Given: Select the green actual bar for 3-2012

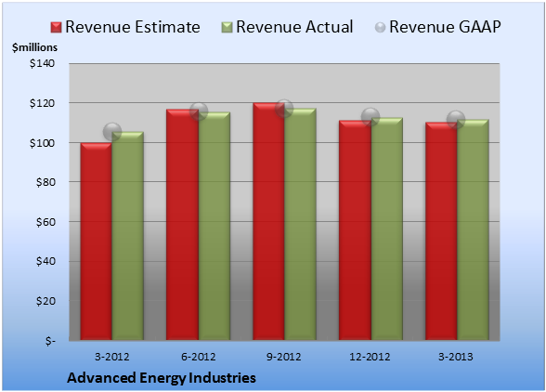Looking at the screenshot, I should coord(128,236).
